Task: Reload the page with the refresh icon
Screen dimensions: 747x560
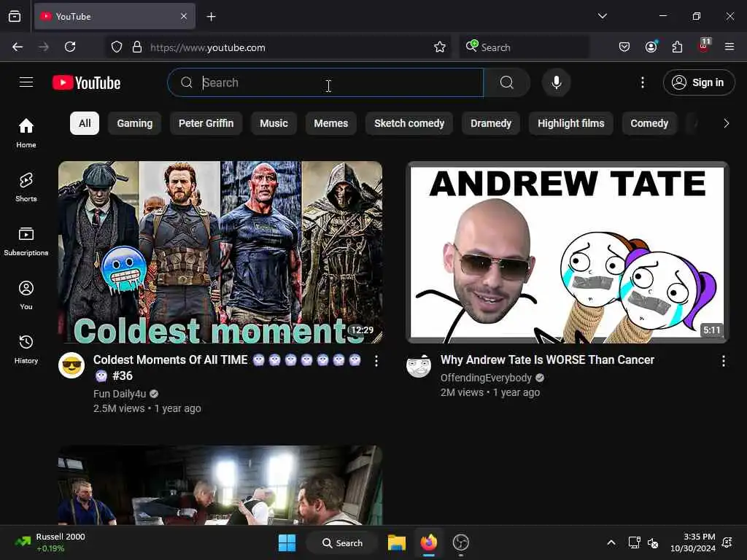Action: [70, 47]
